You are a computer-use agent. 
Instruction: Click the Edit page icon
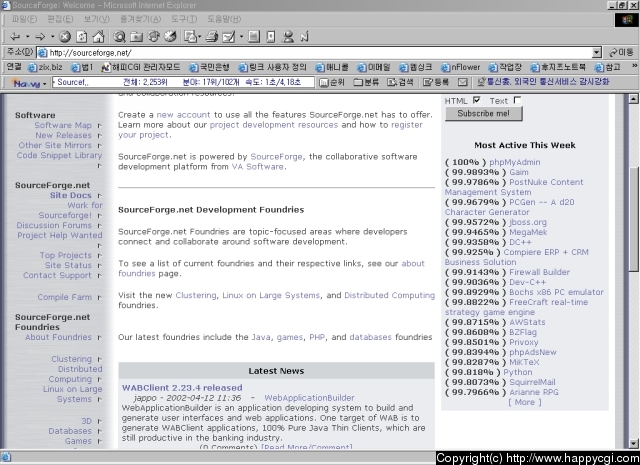228,37
